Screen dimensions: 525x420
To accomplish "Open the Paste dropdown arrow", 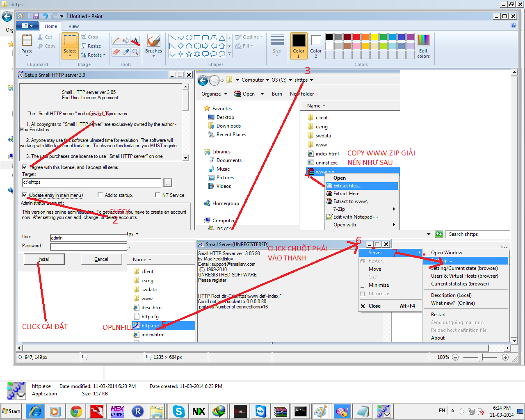I will (x=27, y=56).
